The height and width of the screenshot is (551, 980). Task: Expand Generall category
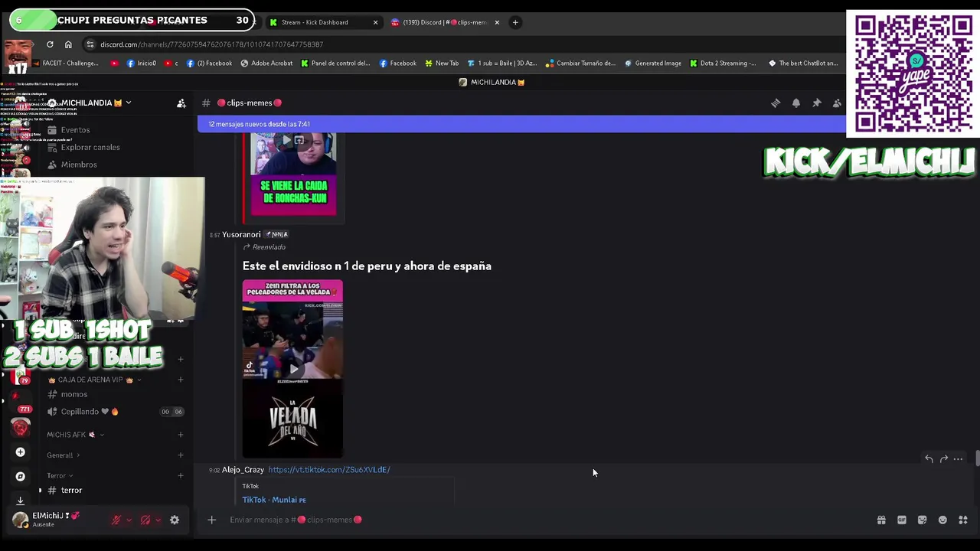coord(64,455)
